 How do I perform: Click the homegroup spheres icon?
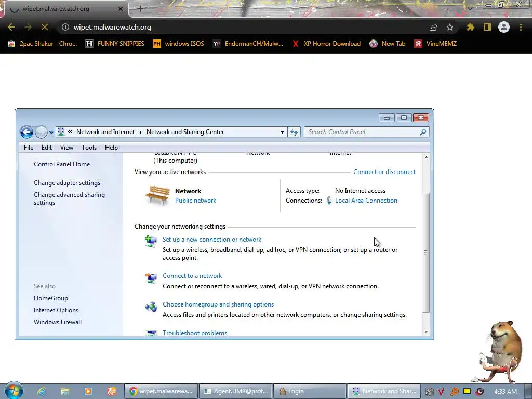click(x=151, y=307)
